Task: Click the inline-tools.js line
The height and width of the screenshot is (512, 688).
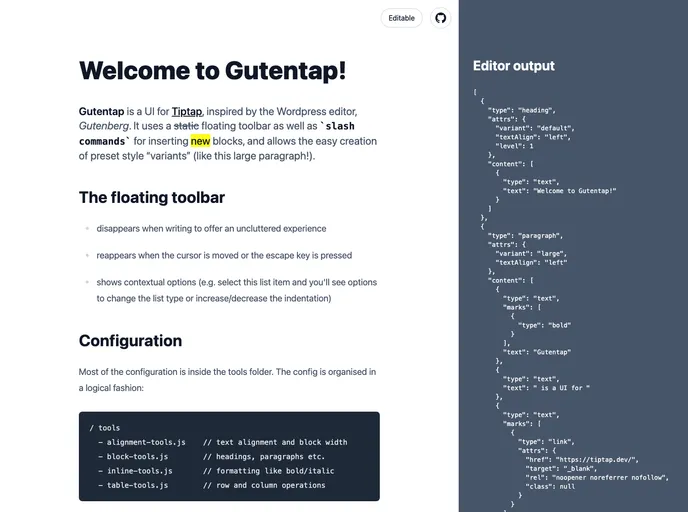Action: tap(216, 471)
